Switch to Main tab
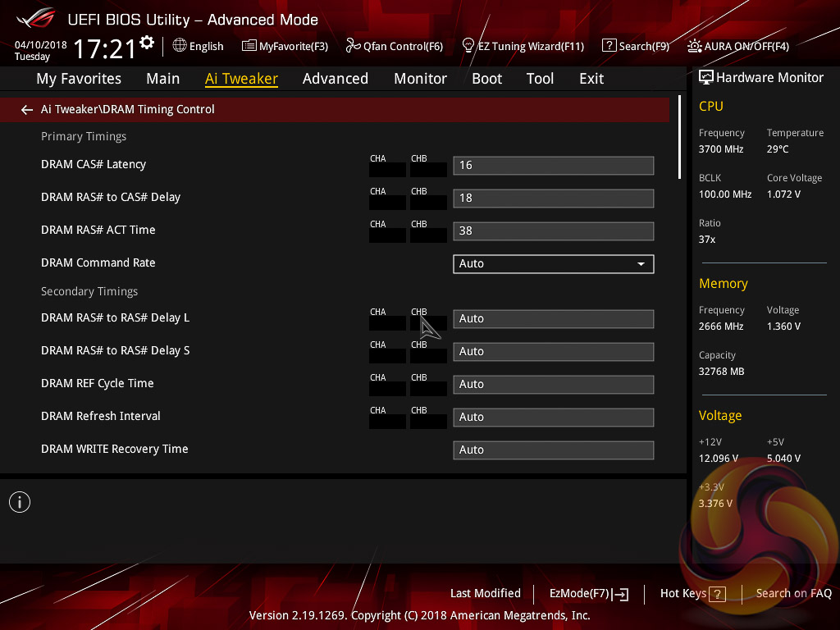The height and width of the screenshot is (630, 840). [x=163, y=79]
